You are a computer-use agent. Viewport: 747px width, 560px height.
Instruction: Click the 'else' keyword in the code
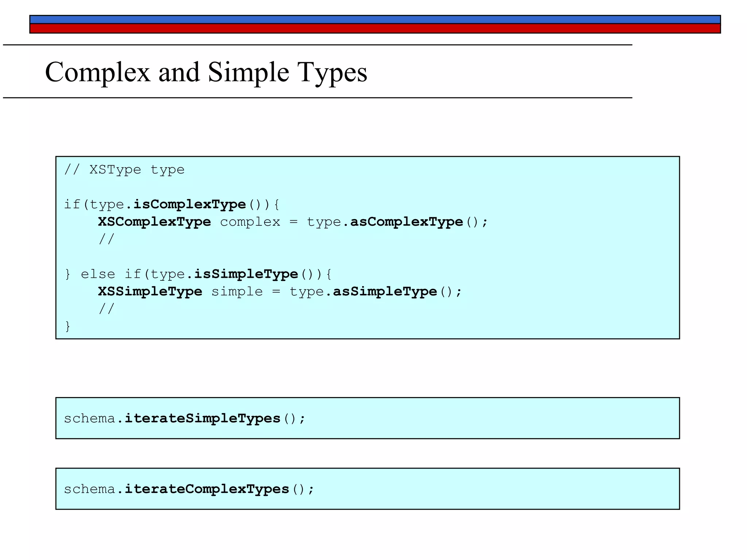click(x=98, y=274)
